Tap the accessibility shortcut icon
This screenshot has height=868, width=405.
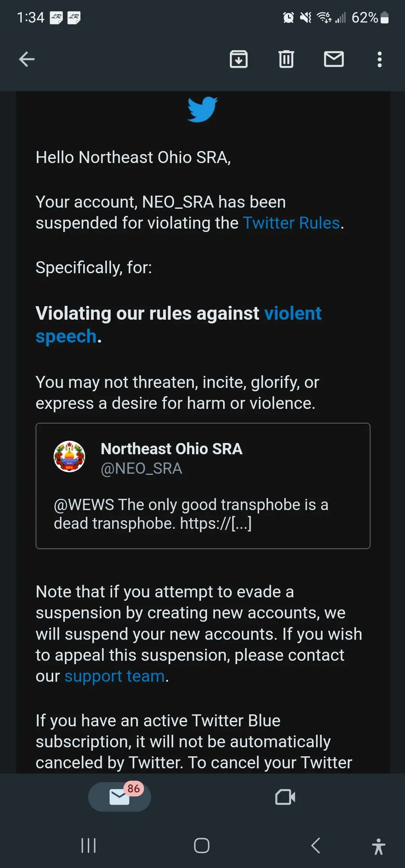(378, 846)
